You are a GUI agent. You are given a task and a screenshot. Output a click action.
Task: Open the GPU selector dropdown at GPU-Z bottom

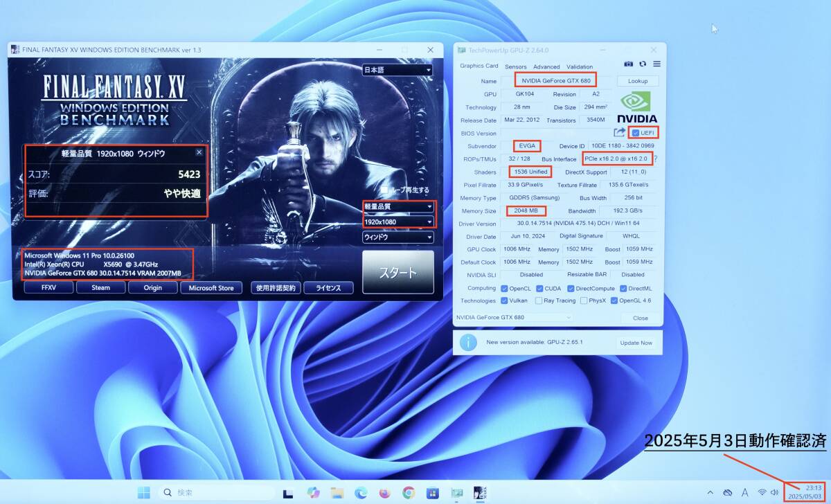[x=513, y=318]
